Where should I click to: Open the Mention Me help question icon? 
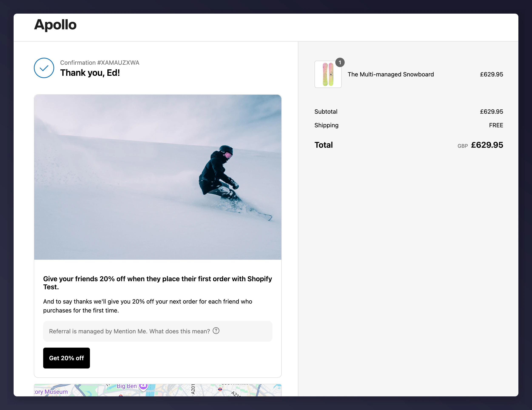[216, 331]
